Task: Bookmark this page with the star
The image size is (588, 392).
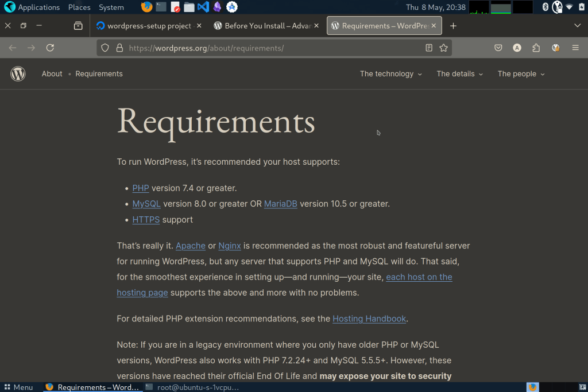Action: coord(444,48)
